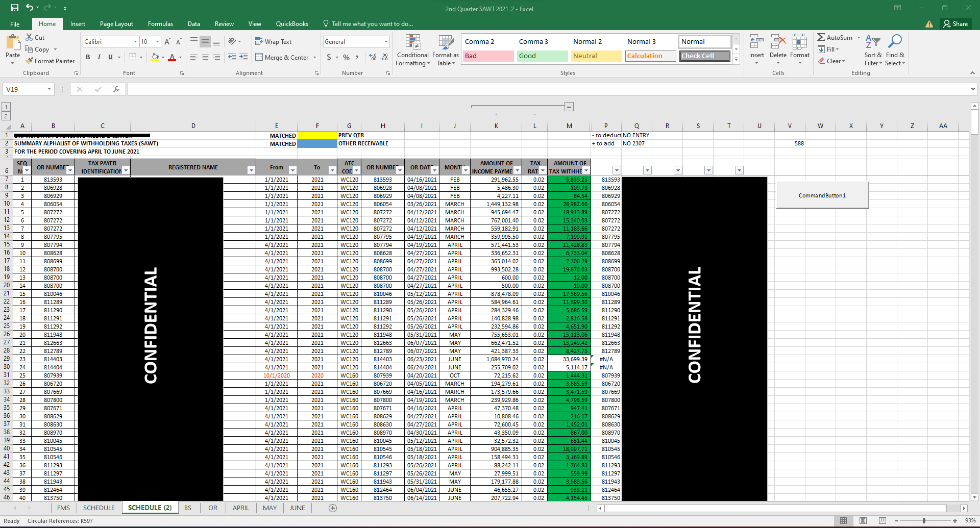Toggle Wrap Text for cell
This screenshot has height=528, width=980.
pyautogui.click(x=274, y=42)
